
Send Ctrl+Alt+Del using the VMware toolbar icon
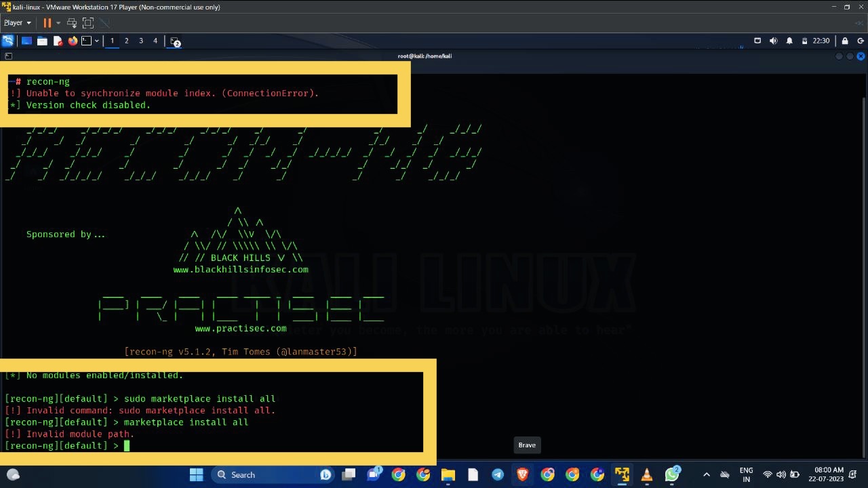coord(72,23)
